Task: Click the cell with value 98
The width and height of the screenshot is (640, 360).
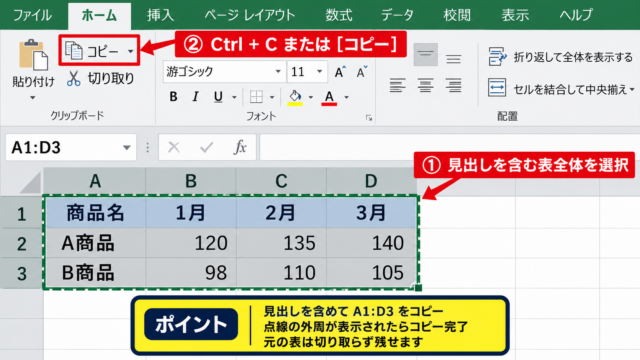Action: point(191,273)
